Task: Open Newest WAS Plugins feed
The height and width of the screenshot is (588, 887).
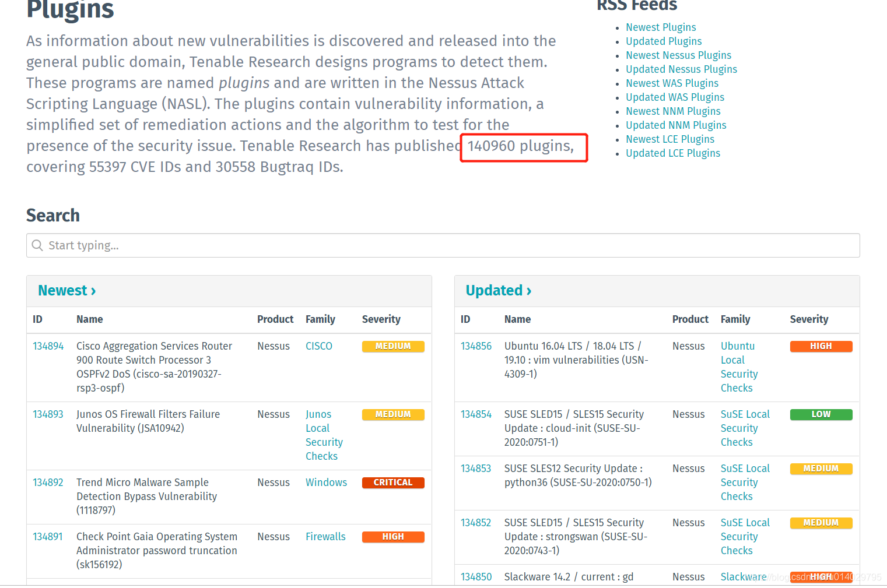Action: pyautogui.click(x=672, y=83)
